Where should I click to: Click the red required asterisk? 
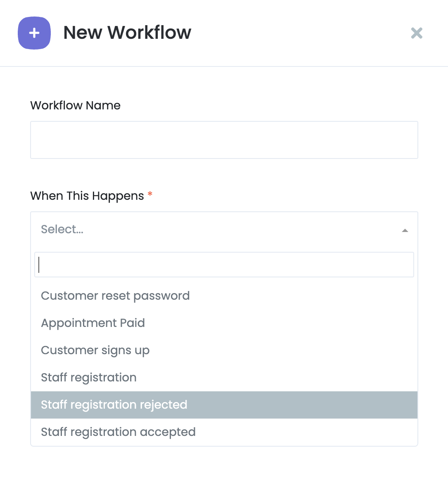[150, 194]
